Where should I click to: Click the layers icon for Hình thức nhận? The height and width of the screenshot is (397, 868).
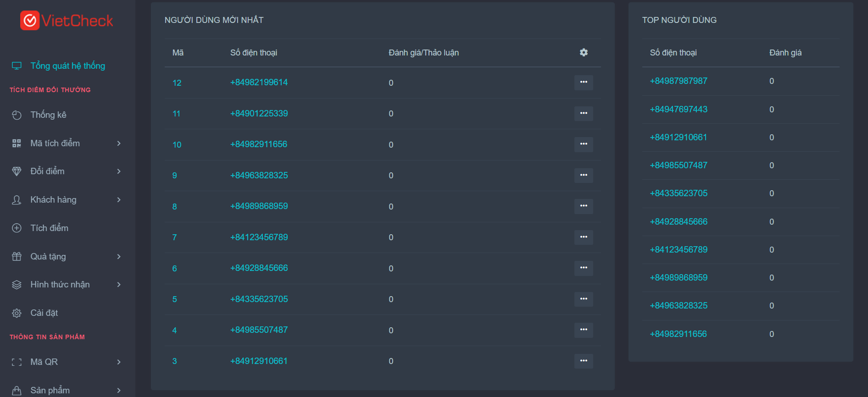tap(17, 285)
